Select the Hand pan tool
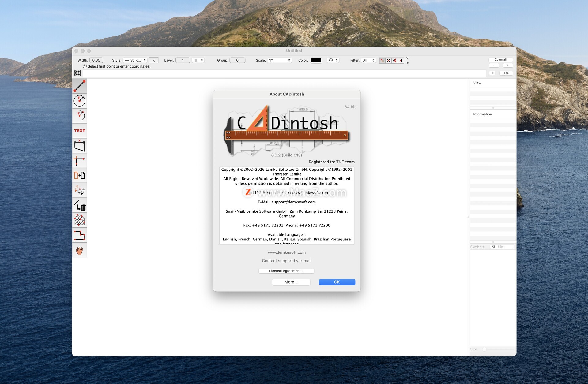This screenshot has height=384, width=588. click(x=80, y=250)
